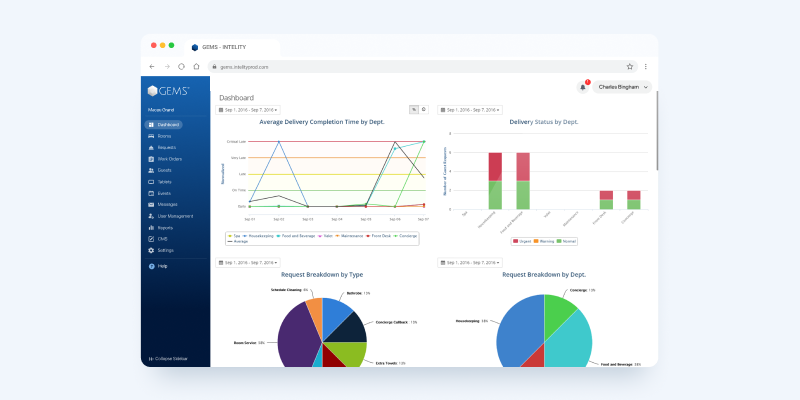Open date range picker for Delivery Status chart
Image resolution: width=800 pixels, height=400 pixels.
470,110
